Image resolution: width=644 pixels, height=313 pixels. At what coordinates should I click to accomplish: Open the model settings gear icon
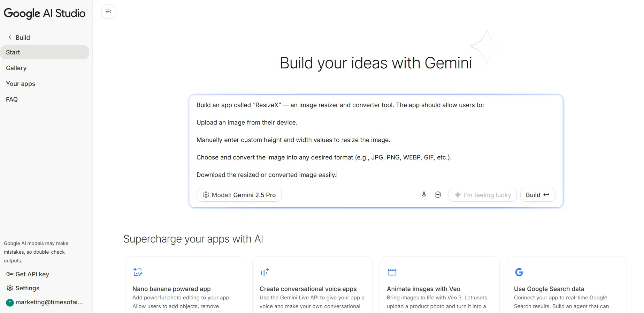tap(206, 195)
